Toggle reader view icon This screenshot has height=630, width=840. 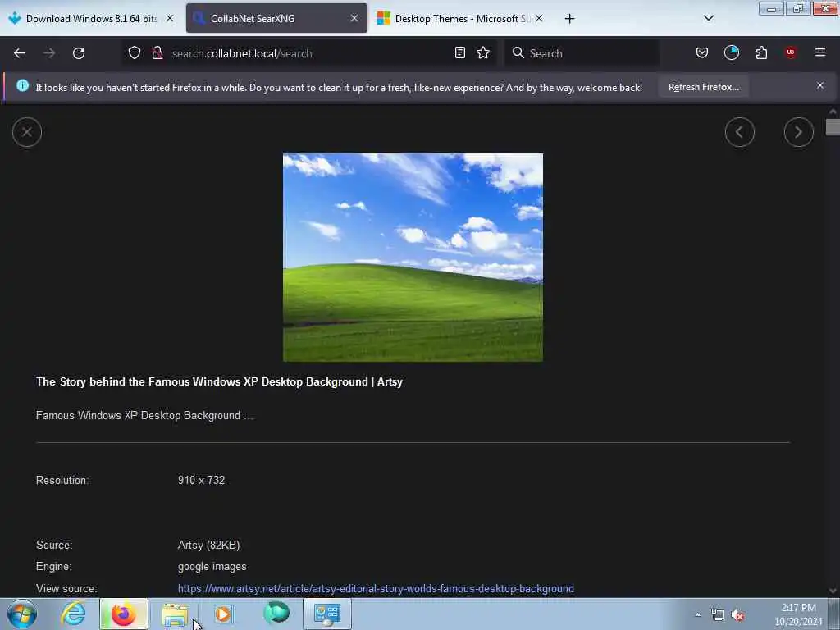(x=459, y=53)
